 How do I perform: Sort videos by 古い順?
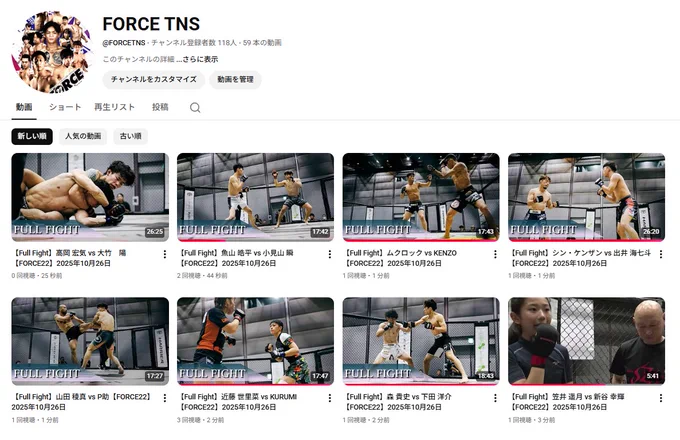(131, 136)
